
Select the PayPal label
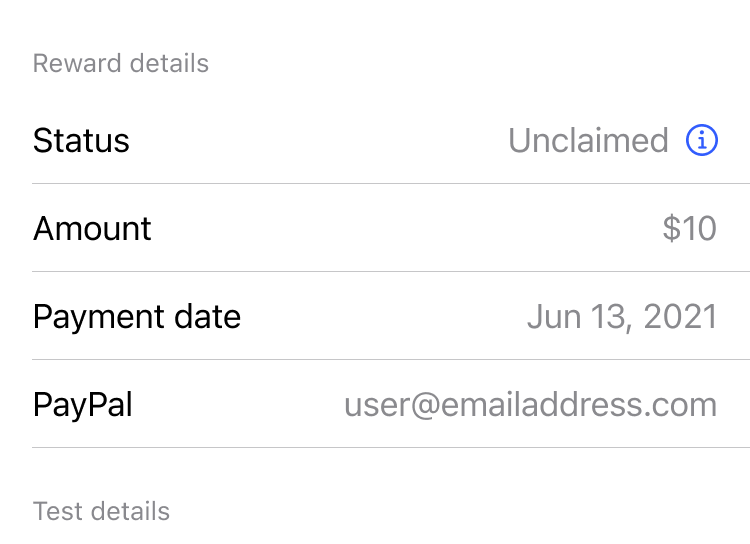pos(83,405)
